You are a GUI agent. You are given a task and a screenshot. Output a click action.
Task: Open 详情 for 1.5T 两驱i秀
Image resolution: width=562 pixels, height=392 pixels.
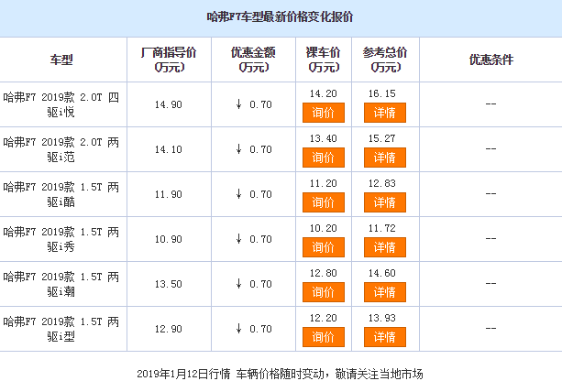(385, 247)
